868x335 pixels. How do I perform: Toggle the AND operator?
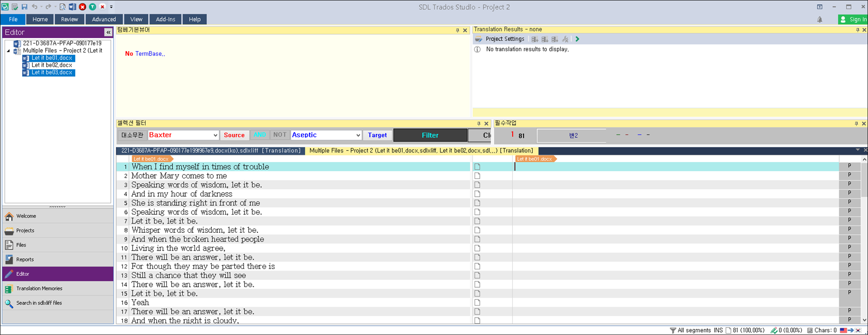pyautogui.click(x=259, y=135)
